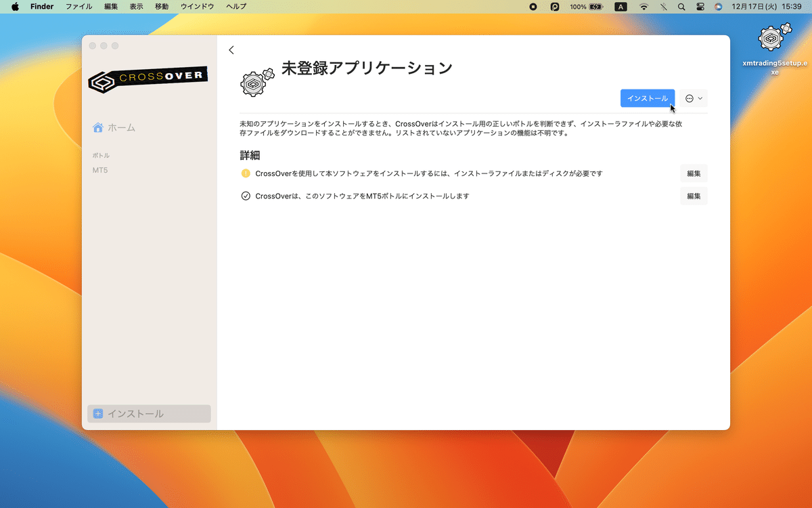Click the screen recording stop icon in the menu bar
Screen dimensions: 812x508
click(x=533, y=7)
